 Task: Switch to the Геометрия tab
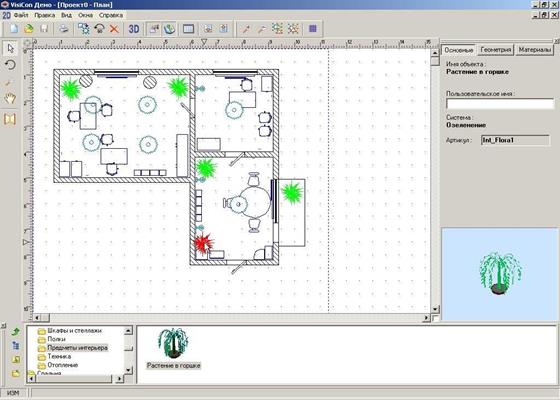[495, 50]
